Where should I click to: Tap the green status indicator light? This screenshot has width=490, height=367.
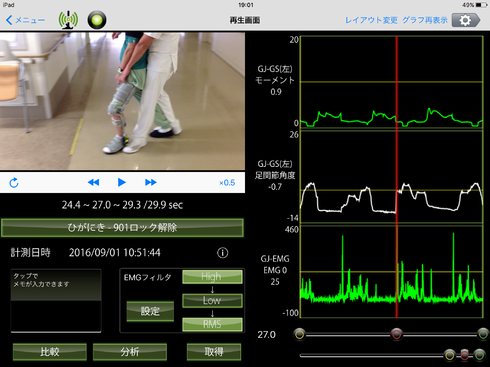point(97,20)
